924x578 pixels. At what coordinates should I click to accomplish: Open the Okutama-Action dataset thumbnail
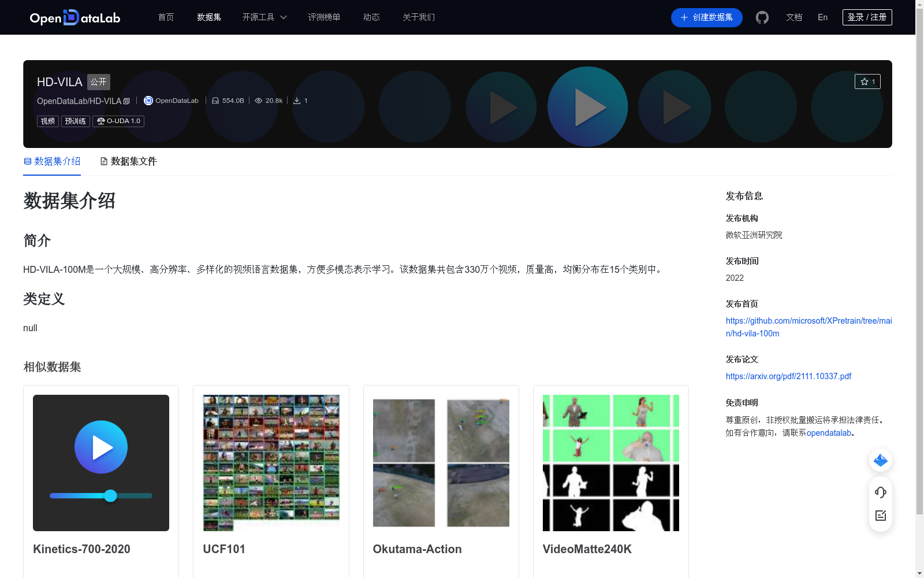coord(441,463)
